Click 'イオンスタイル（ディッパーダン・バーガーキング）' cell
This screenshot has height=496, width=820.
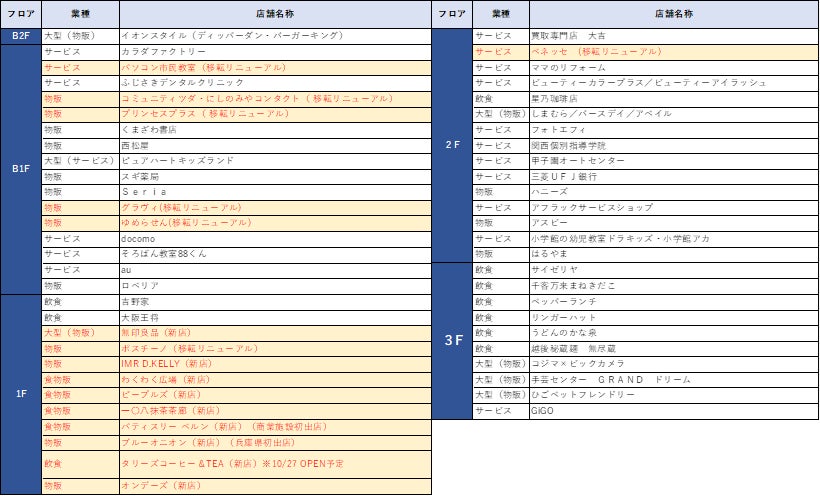coord(276,36)
